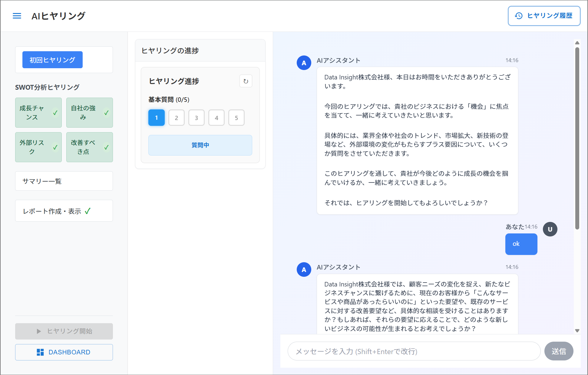Click the clock icon in ヒヤリング履歴 button
Image resolution: width=588 pixels, height=375 pixels.
click(x=518, y=16)
